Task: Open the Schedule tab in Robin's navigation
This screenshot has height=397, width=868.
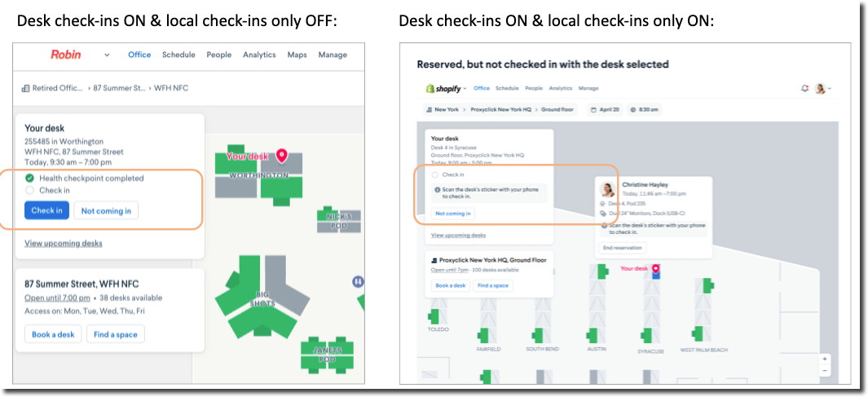Action: (178, 55)
